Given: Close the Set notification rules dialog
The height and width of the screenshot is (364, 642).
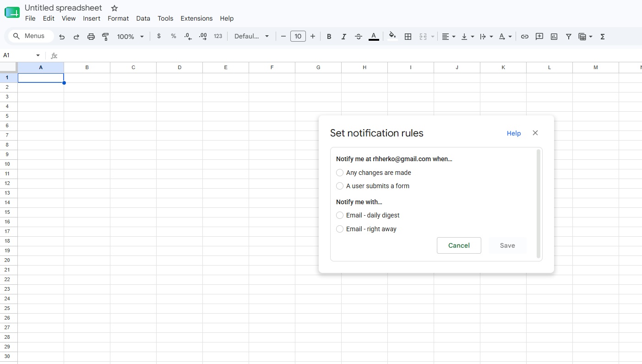Looking at the screenshot, I should click(535, 133).
